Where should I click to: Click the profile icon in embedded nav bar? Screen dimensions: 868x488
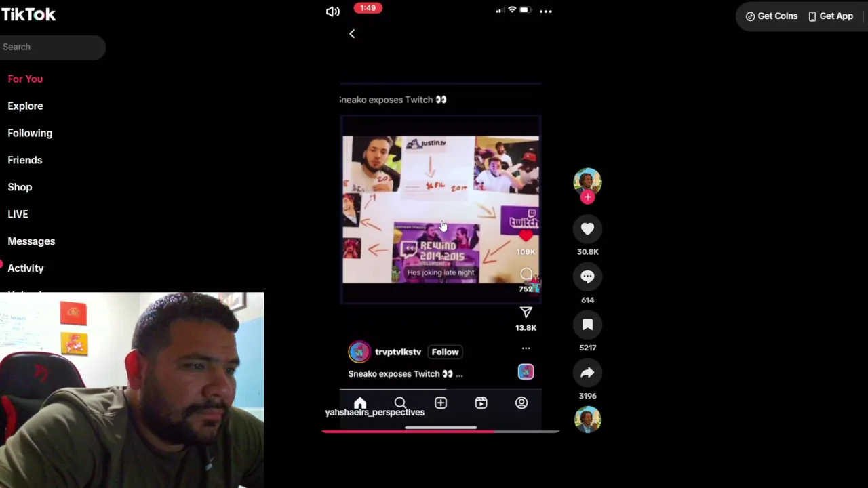(x=521, y=403)
